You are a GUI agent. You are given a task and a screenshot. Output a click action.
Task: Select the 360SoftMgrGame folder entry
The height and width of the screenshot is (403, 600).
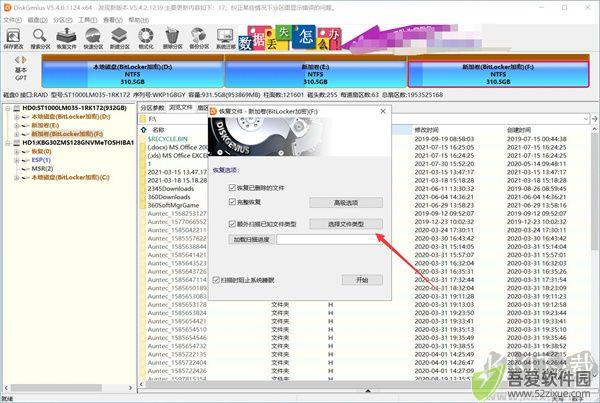173,205
